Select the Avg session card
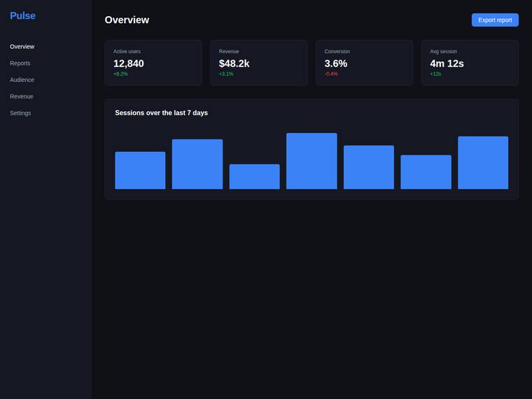Screen dimensions: 532x399 pos(470,63)
